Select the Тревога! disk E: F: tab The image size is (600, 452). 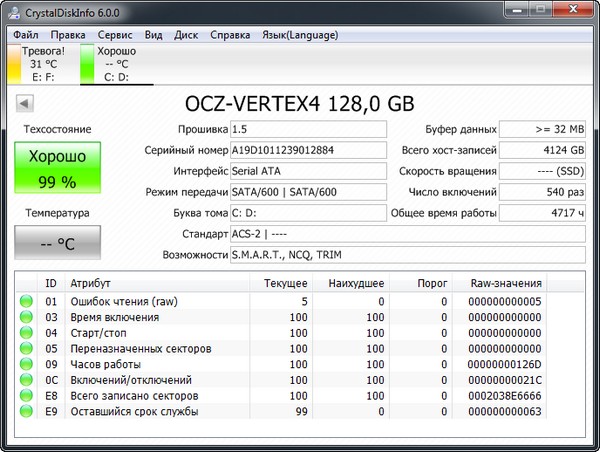pos(44,62)
